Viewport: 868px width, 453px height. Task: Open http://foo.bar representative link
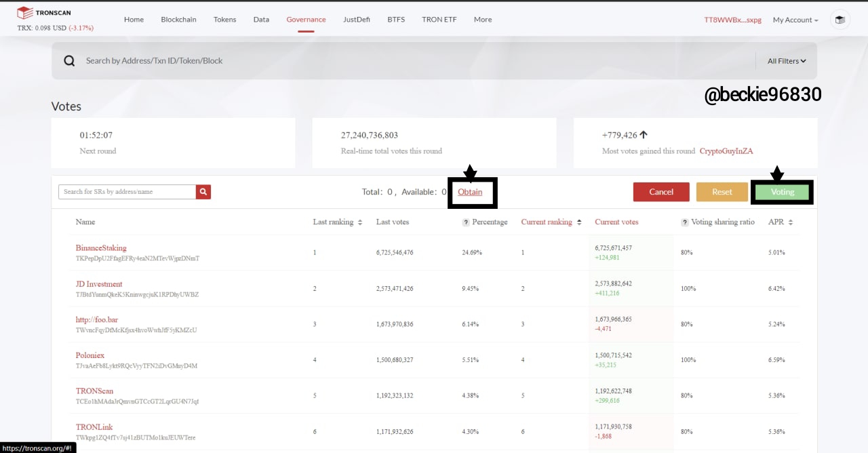(x=97, y=319)
